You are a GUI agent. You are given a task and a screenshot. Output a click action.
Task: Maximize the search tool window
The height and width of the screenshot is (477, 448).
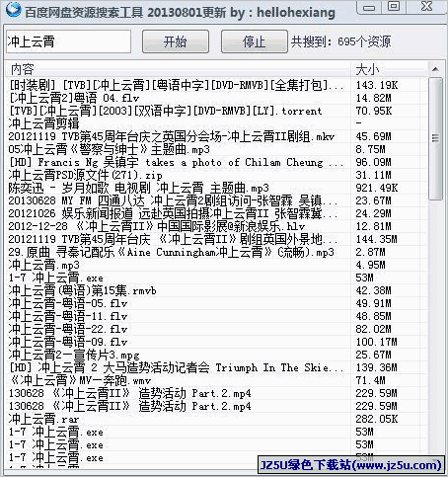click(394, 7)
